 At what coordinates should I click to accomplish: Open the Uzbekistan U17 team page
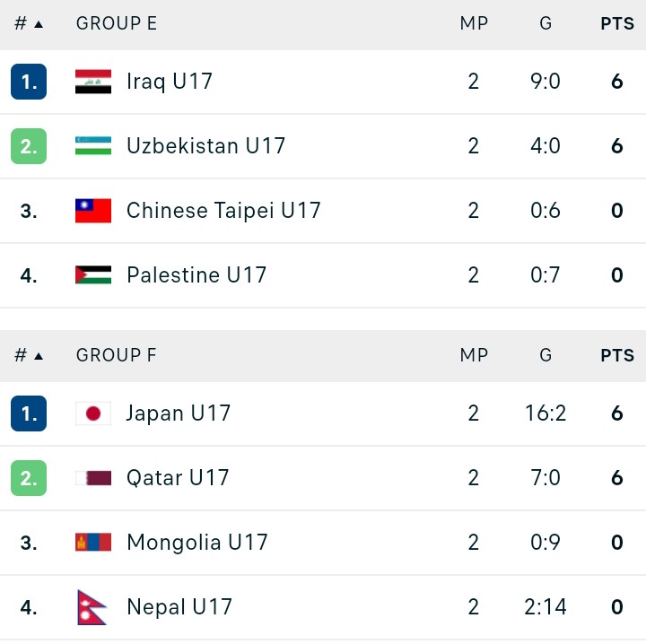tap(205, 146)
